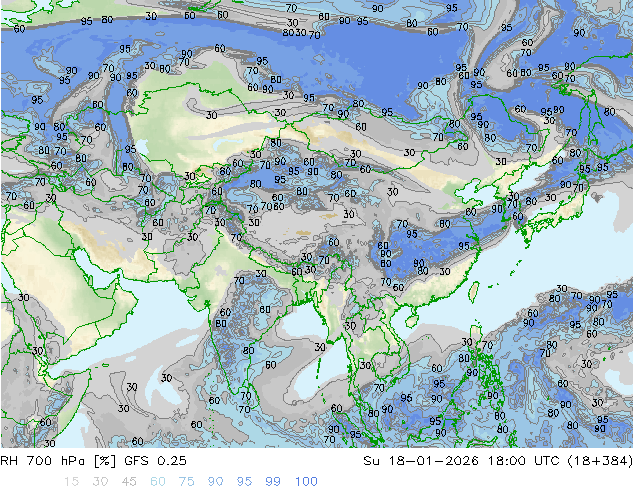Select the legend value 75
This screenshot has height=490, width=634.
(x=186, y=481)
